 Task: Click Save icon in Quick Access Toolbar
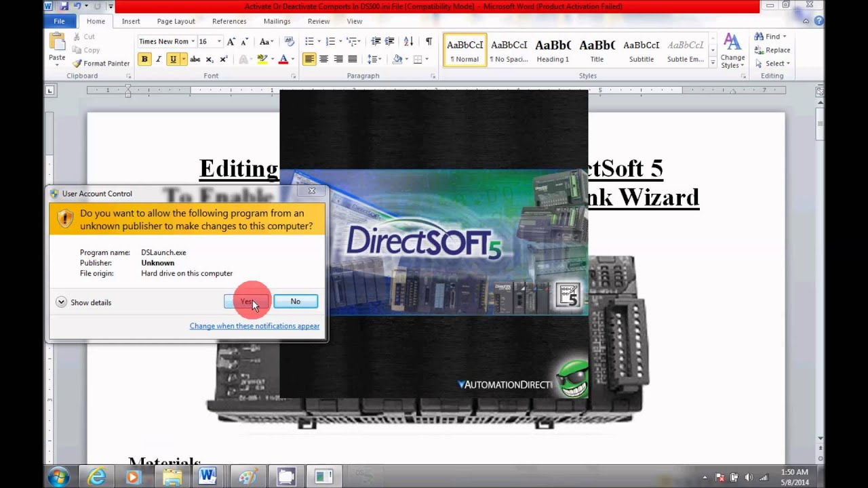(x=64, y=6)
